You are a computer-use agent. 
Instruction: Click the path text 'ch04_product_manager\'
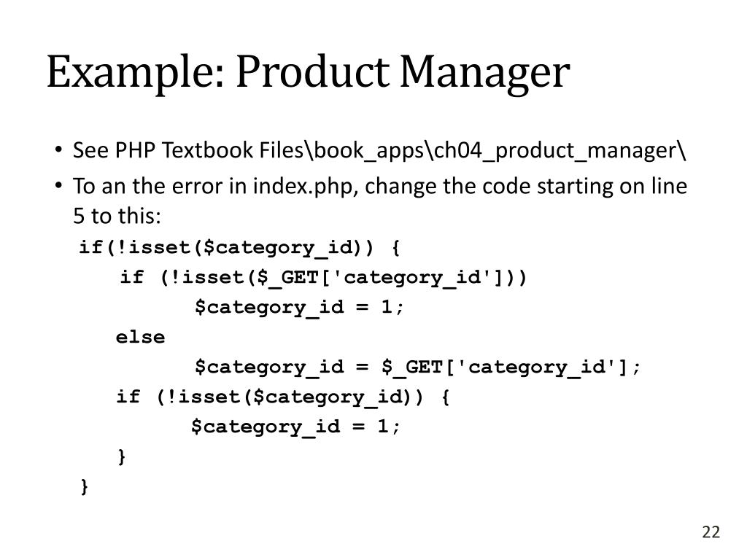560,150
